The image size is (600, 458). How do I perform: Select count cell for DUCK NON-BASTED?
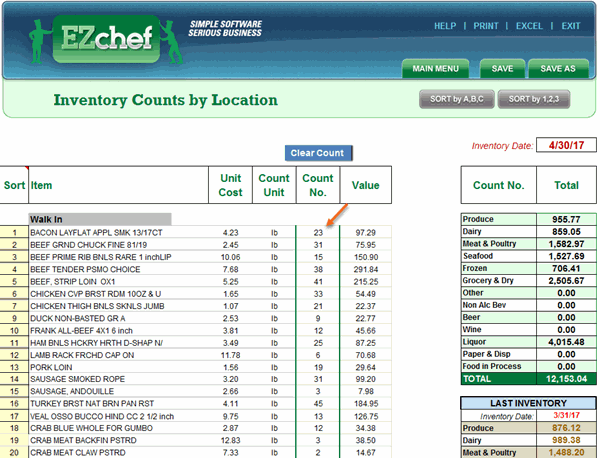point(318,318)
